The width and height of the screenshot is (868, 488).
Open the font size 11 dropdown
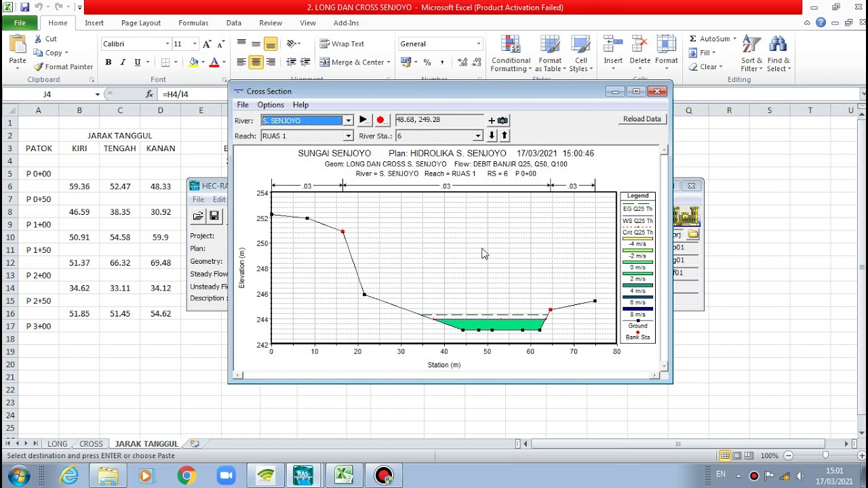click(195, 44)
